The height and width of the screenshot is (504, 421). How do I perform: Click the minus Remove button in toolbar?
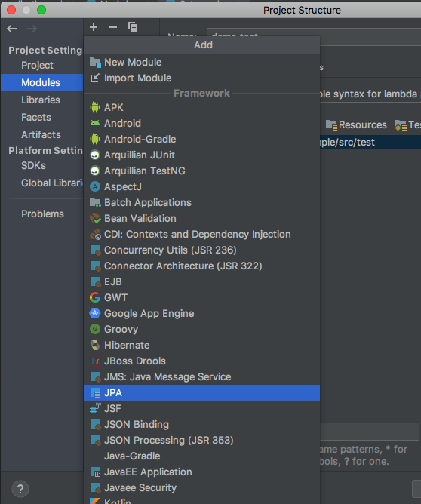[113, 27]
